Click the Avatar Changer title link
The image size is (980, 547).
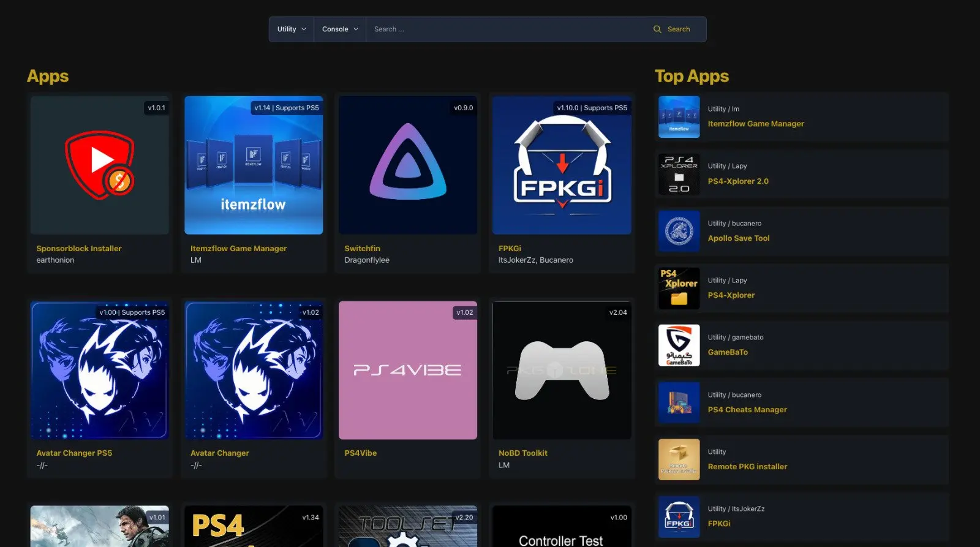click(x=220, y=453)
